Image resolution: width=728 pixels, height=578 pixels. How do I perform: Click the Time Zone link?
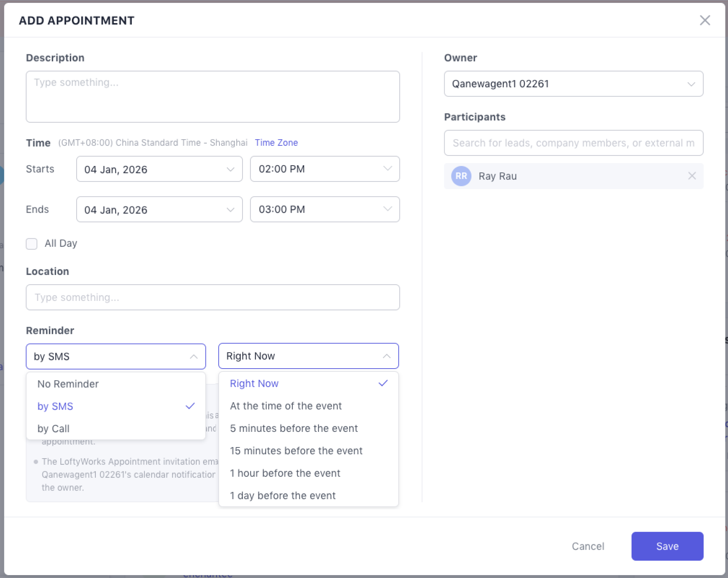(x=276, y=143)
